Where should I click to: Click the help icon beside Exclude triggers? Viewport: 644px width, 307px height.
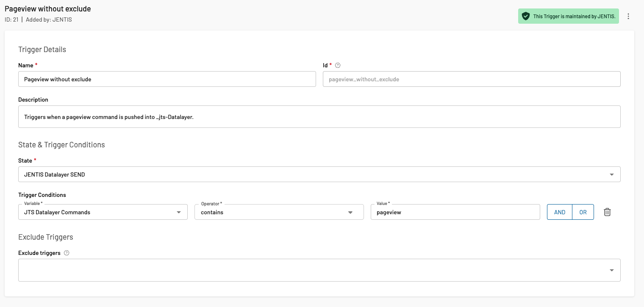(x=67, y=253)
